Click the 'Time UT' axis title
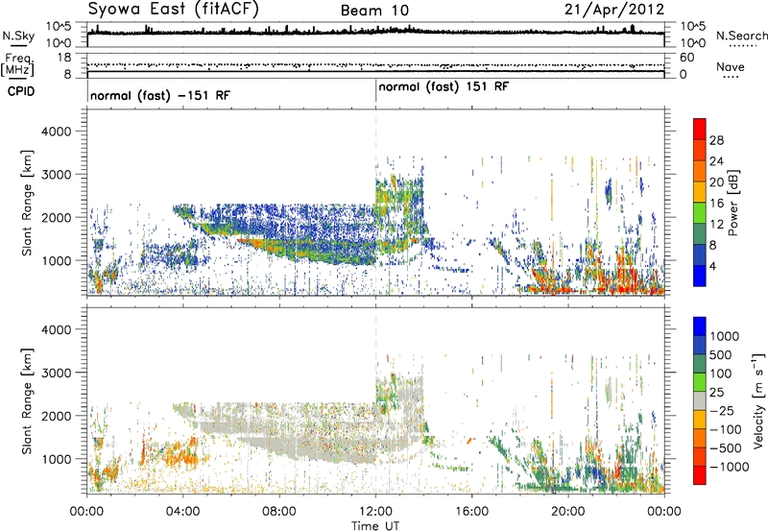Viewport: 768px width, 532px height. [375, 525]
